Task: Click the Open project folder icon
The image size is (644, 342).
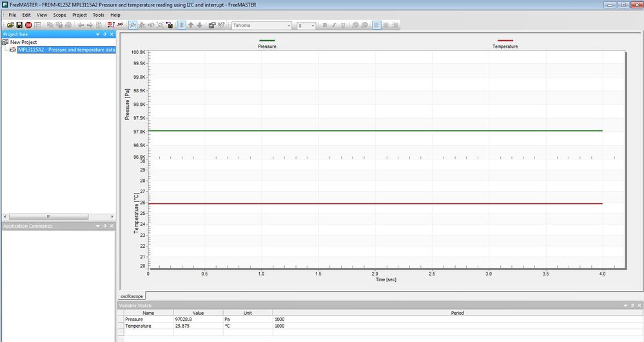Action: point(10,25)
